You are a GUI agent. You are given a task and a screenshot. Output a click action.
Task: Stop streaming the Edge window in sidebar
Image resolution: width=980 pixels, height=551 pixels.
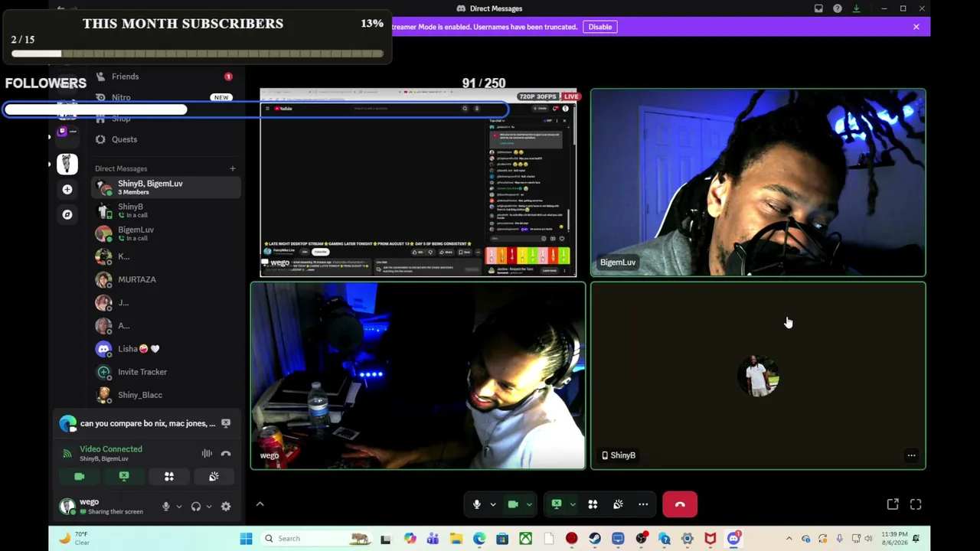(x=226, y=423)
